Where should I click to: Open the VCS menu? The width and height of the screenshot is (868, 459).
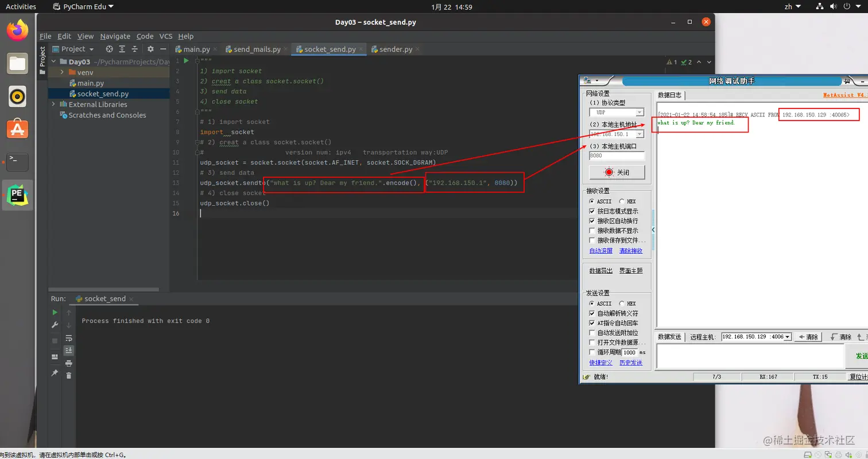pos(166,36)
